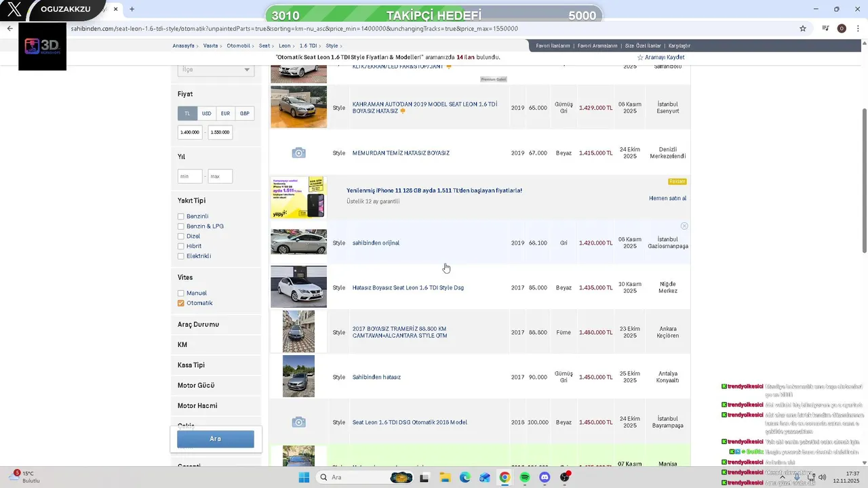The width and height of the screenshot is (868, 488).
Task: Tick the Dizel fuel checkbox
Action: tap(181, 237)
